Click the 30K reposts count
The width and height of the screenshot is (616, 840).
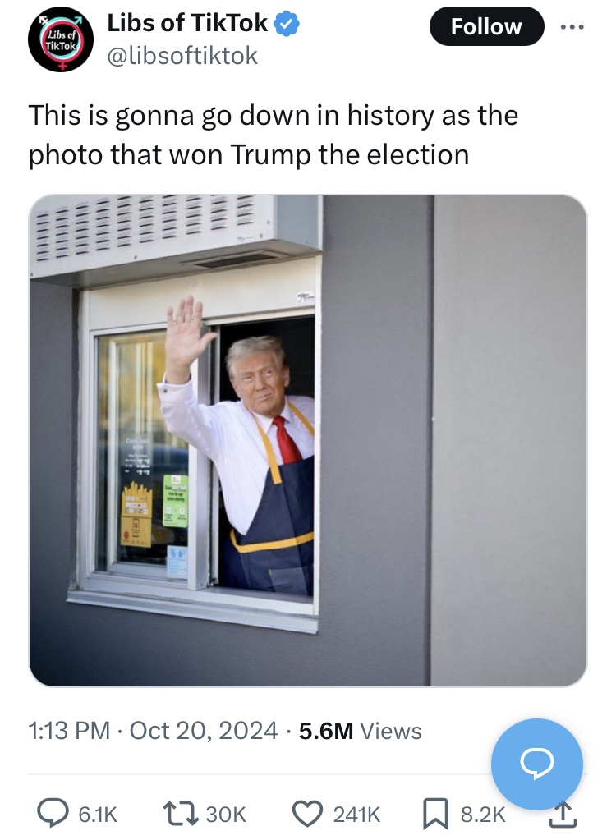[226, 815]
